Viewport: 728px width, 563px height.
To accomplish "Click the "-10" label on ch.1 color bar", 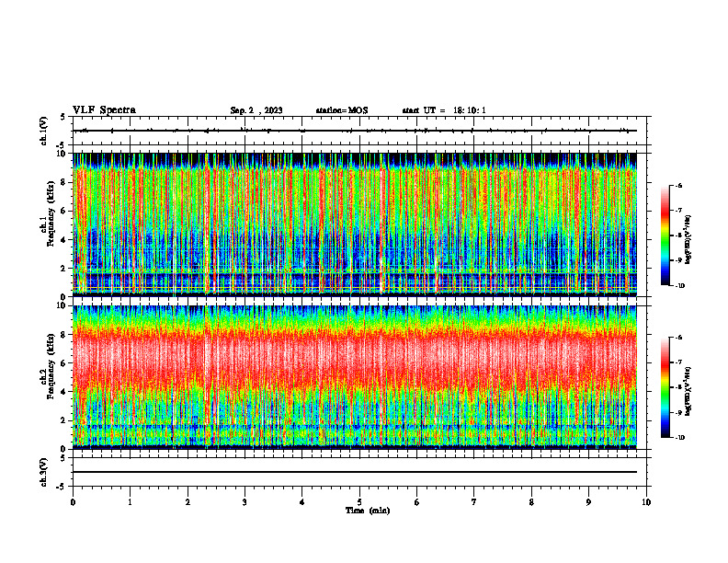I will 680,286.
